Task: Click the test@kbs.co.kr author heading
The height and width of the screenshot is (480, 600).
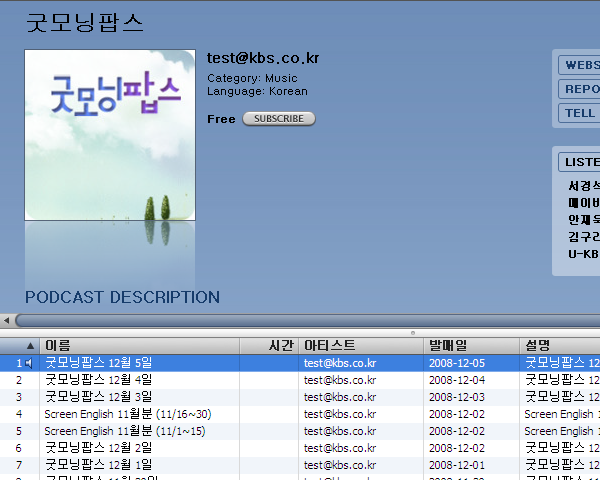Action: (263, 58)
